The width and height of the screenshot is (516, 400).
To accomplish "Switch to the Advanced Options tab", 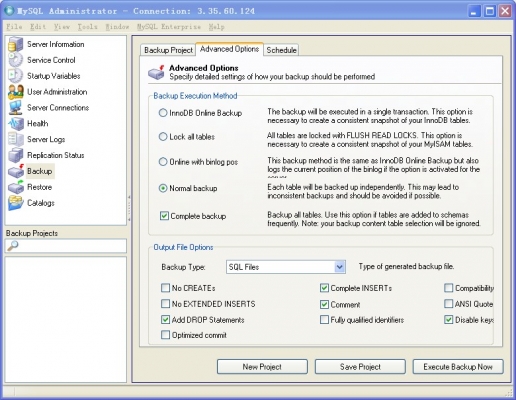I will coord(229,49).
